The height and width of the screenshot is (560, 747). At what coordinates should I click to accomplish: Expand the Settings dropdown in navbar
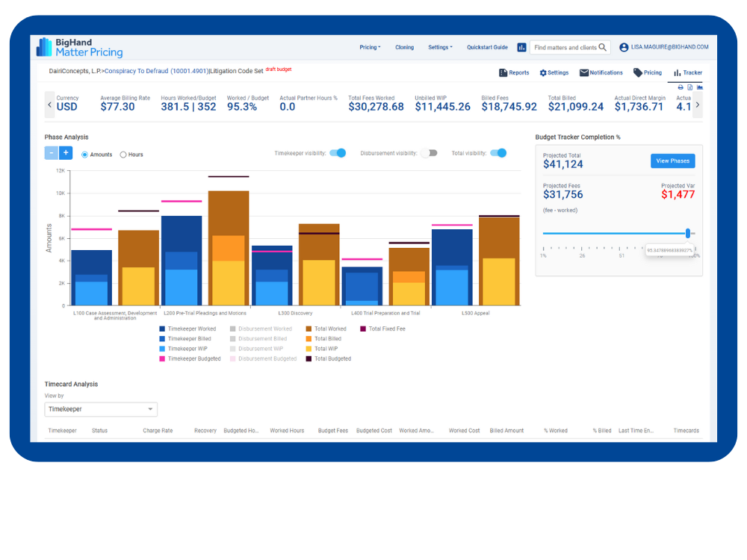pyautogui.click(x=440, y=47)
